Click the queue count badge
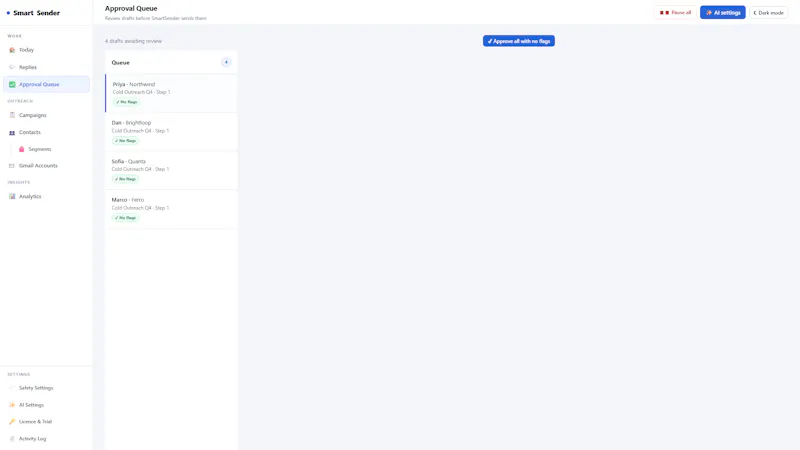Image resolution: width=800 pixels, height=450 pixels. pyautogui.click(x=226, y=62)
